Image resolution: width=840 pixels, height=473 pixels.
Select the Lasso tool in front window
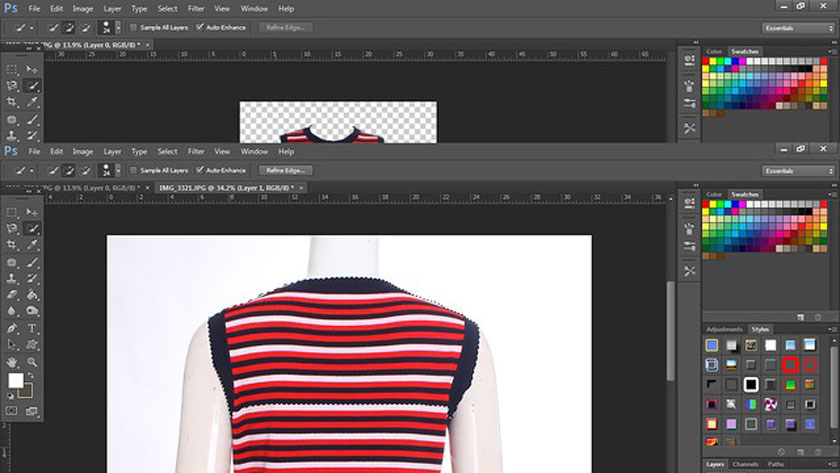point(12,229)
